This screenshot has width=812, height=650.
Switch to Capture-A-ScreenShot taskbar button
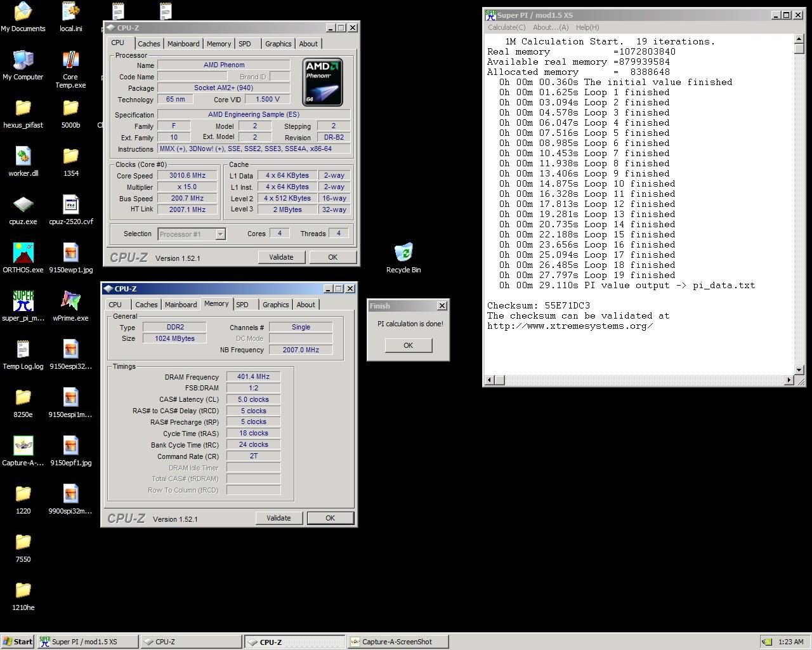pos(398,642)
